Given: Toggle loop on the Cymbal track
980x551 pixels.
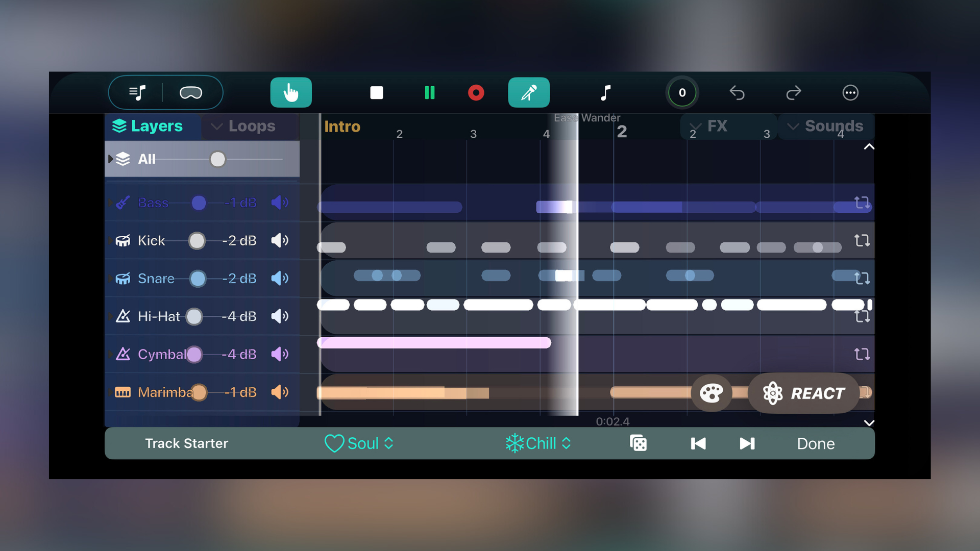Looking at the screenshot, I should tap(862, 354).
